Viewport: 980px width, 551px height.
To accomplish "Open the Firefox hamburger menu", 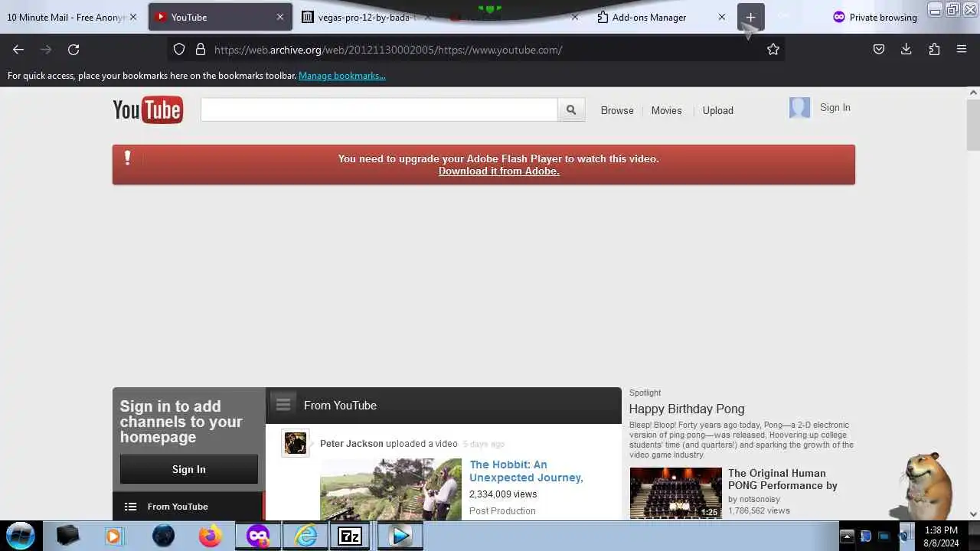I will point(962,49).
